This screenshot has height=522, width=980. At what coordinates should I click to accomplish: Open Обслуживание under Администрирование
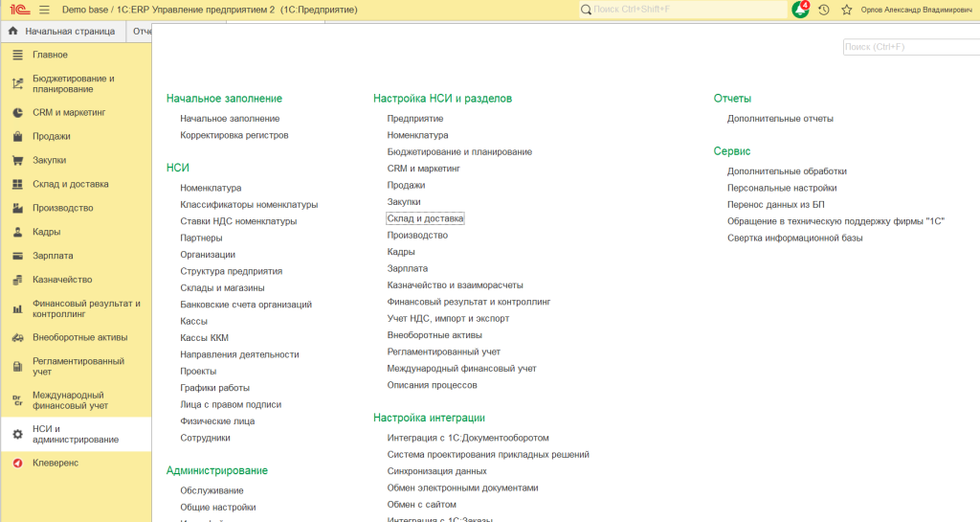(x=212, y=490)
